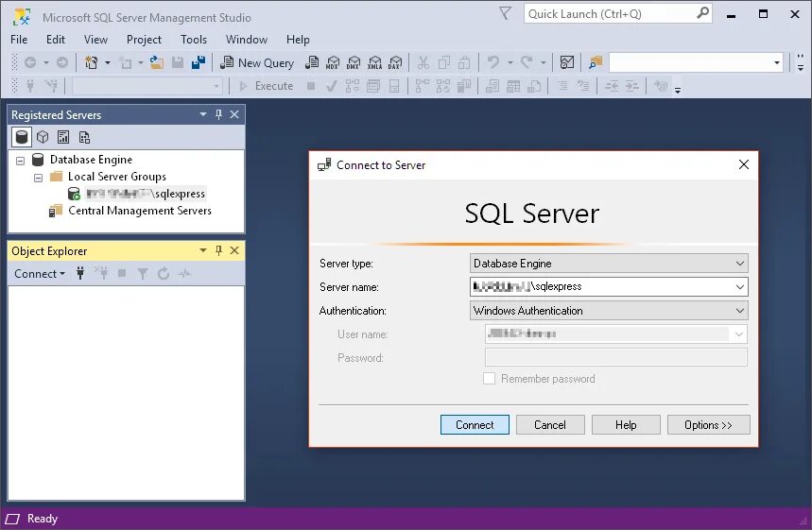
Task: Pin the Registered Servers panel
Action: (x=218, y=114)
